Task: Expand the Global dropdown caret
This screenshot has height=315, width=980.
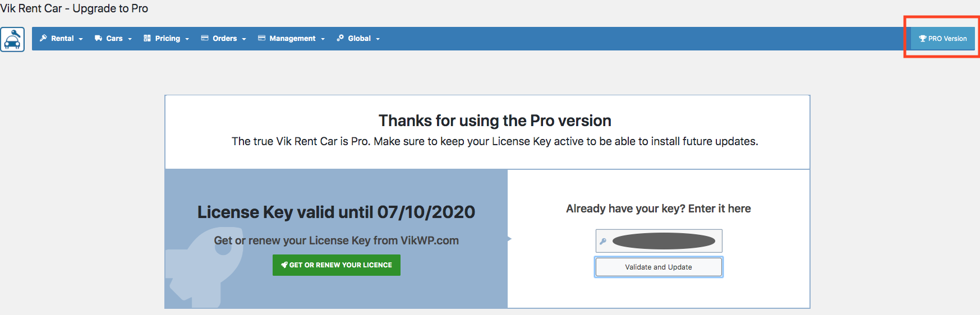Action: (378, 39)
